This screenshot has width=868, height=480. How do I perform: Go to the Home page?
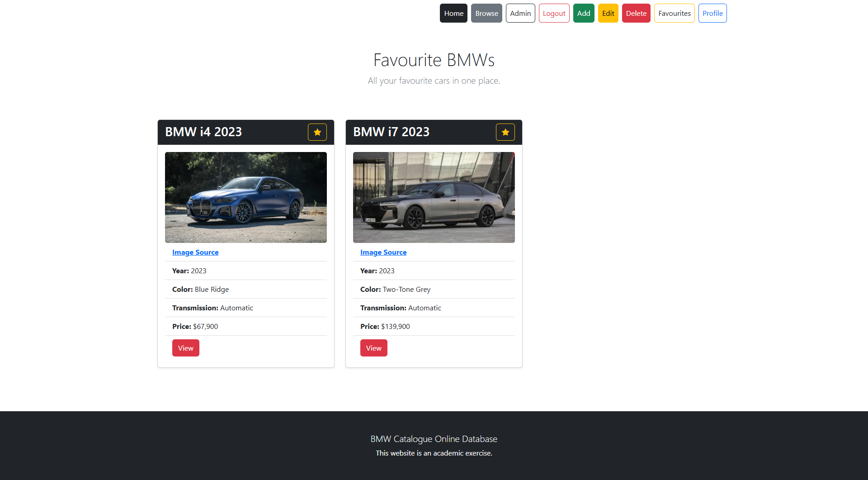tap(453, 13)
